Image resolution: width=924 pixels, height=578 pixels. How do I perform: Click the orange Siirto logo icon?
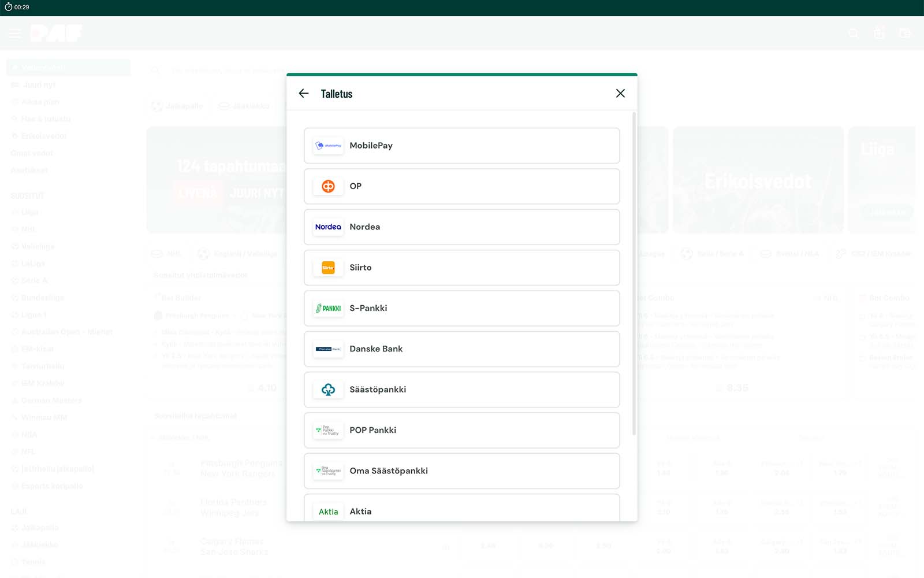pos(328,268)
